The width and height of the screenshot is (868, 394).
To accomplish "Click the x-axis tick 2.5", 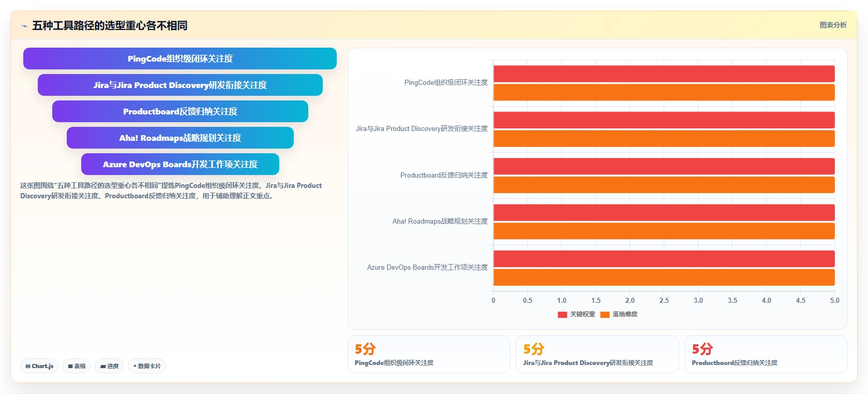I will pos(664,300).
